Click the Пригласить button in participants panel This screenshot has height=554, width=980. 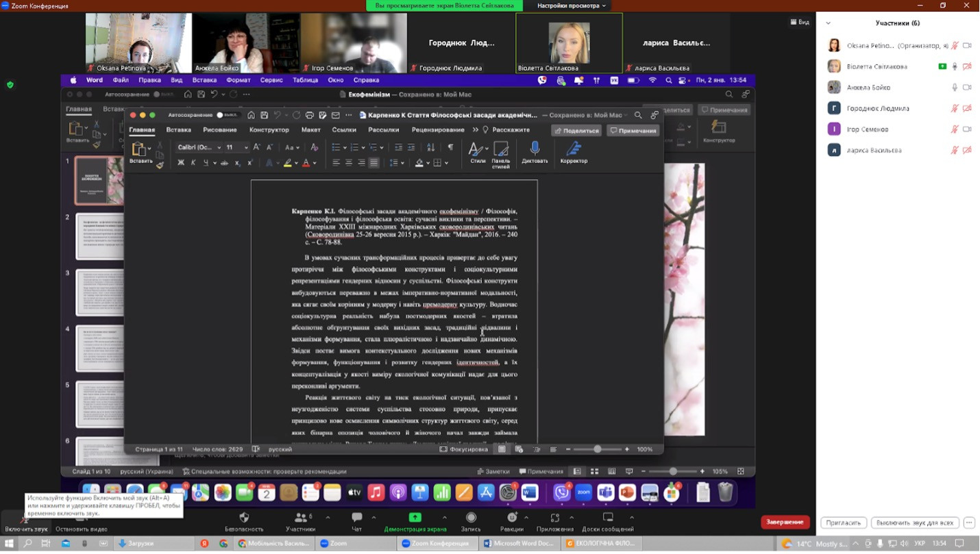tap(843, 522)
